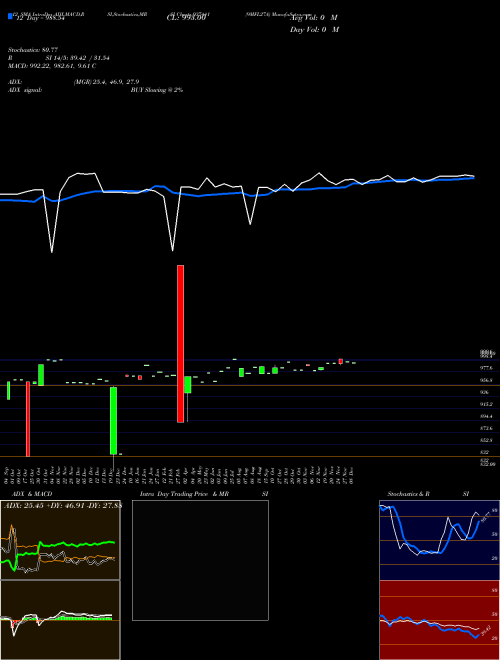Click the 'Intra Day Trading Price & MR' title

point(184,494)
